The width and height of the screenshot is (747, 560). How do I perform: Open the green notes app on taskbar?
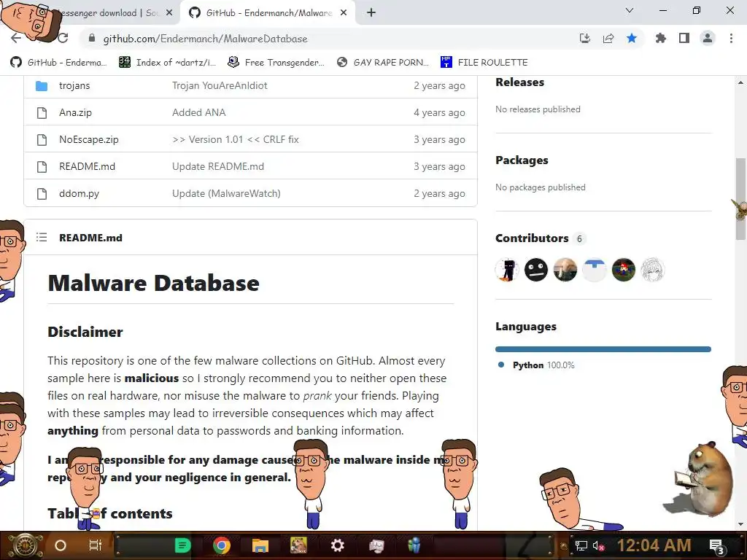182,545
